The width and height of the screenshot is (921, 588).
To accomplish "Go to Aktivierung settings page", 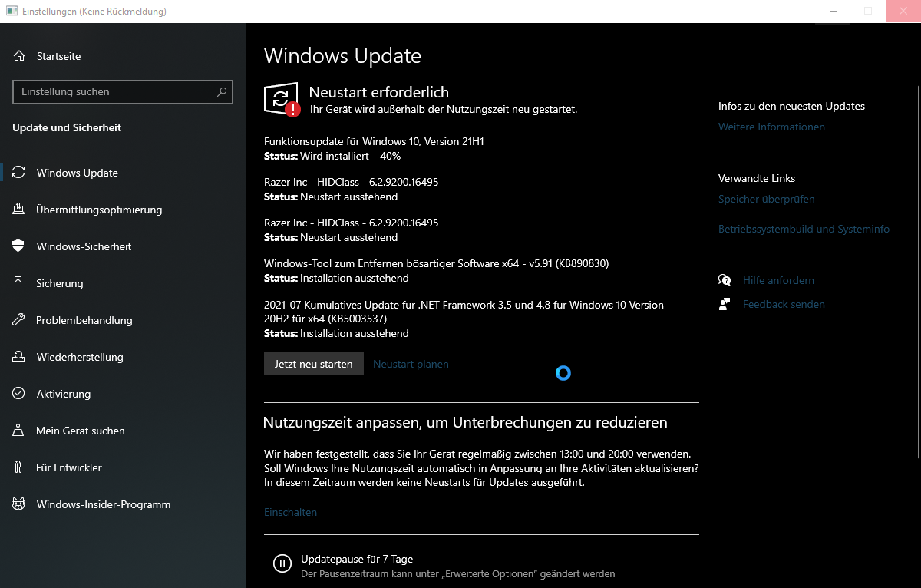I will point(63,394).
